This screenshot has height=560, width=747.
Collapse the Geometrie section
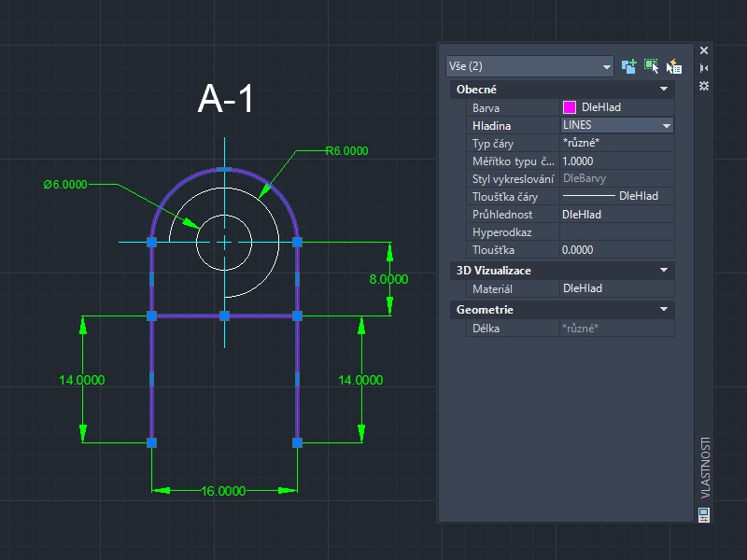(664, 310)
